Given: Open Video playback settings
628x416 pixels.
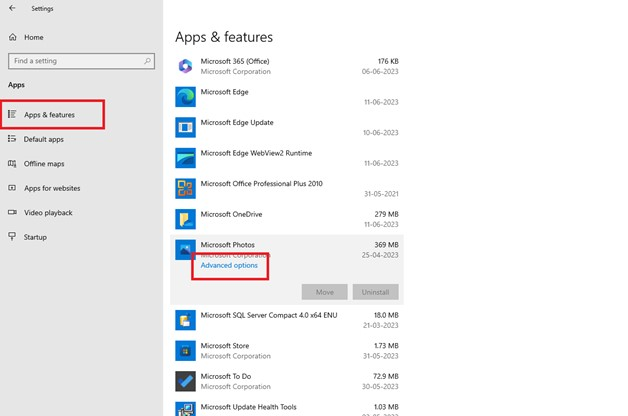Looking at the screenshot, I should (x=48, y=213).
